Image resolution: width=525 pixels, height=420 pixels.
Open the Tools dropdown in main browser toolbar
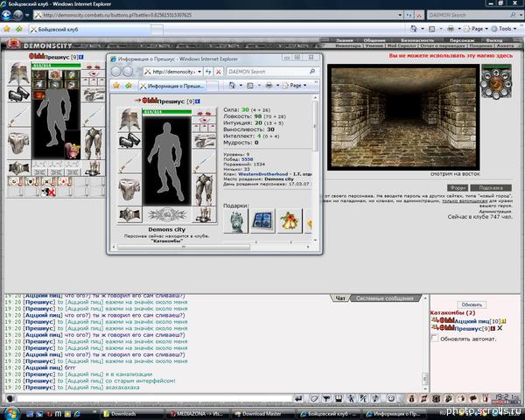504,29
